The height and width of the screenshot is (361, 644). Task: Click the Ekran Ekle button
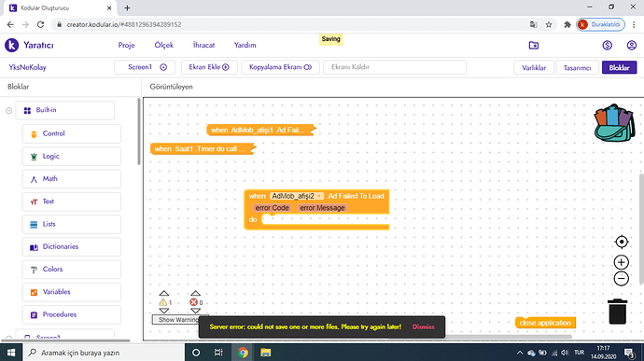209,67
